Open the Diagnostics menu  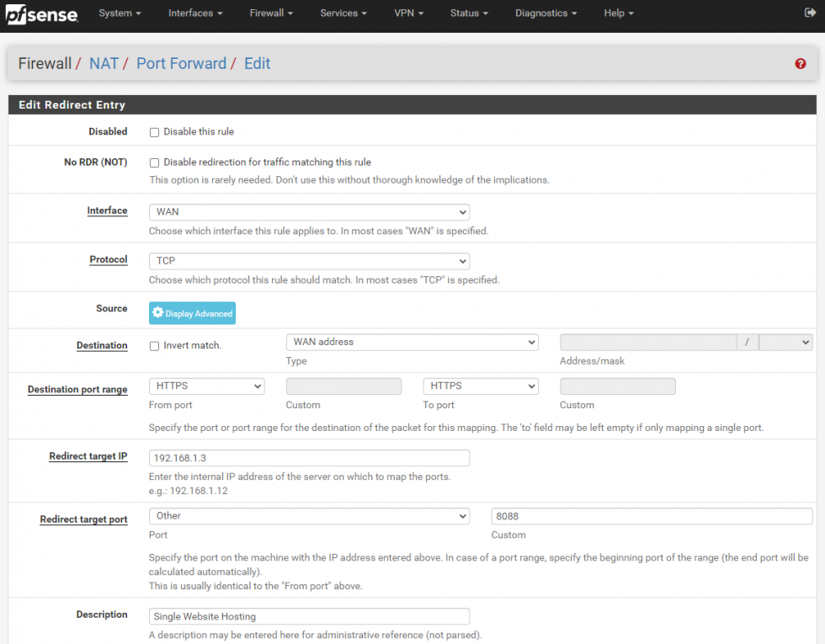pos(546,13)
